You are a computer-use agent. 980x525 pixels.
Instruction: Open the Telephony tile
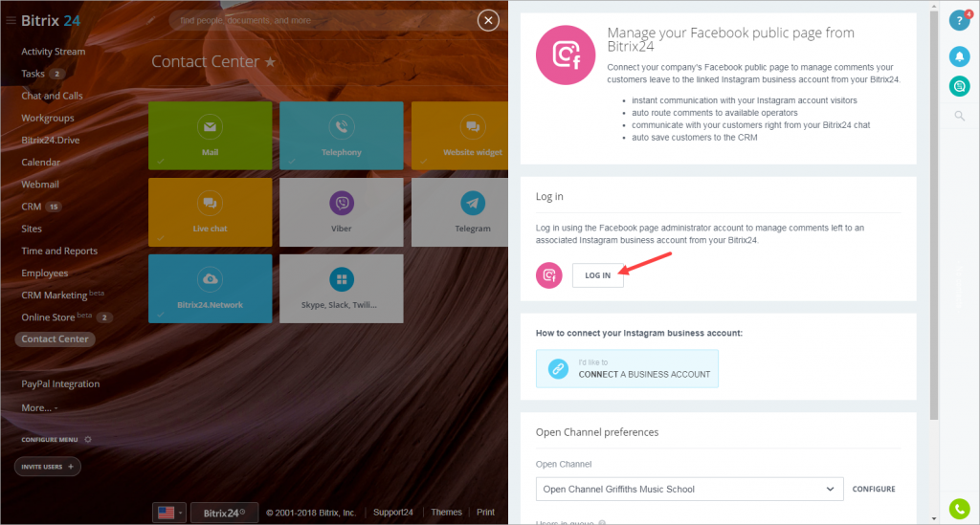coord(342,136)
